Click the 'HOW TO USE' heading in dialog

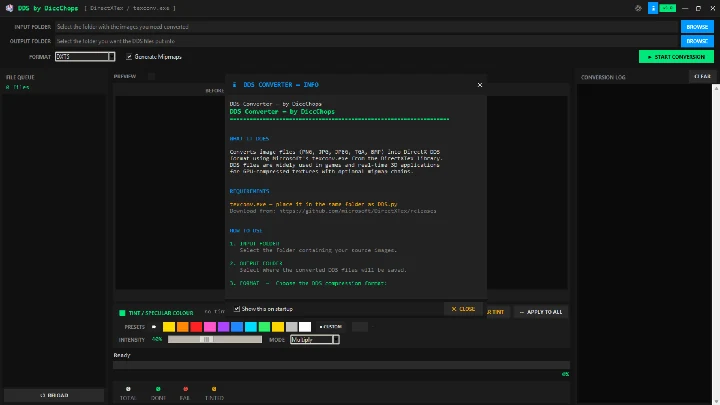click(246, 231)
